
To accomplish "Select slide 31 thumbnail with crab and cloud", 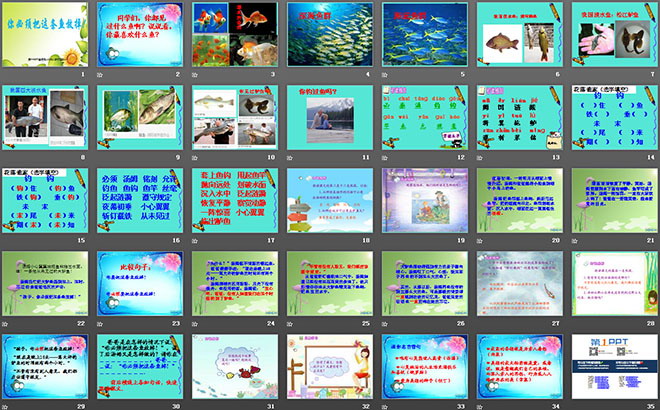I will click(x=235, y=367).
